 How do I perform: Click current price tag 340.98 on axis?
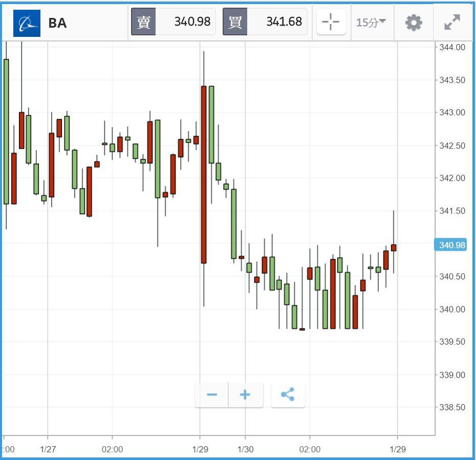point(451,245)
